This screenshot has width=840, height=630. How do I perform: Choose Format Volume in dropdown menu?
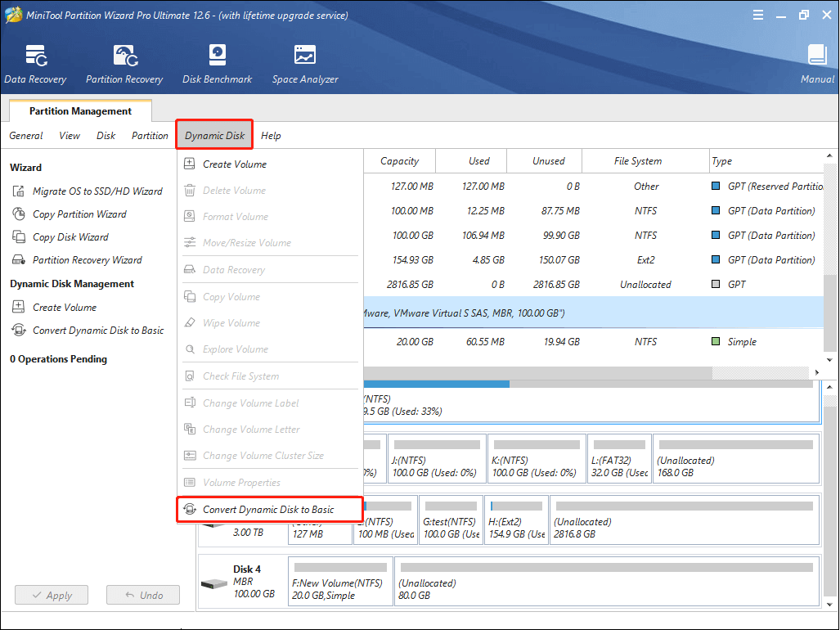(x=269, y=217)
